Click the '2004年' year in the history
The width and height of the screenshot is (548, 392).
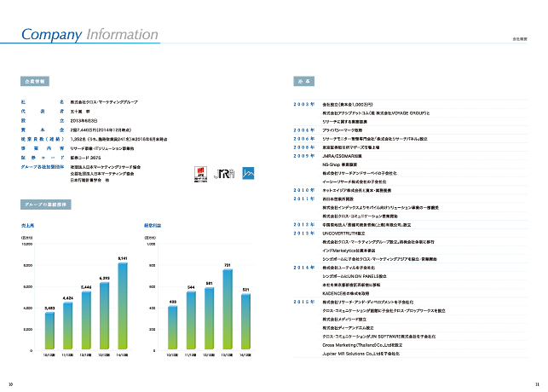[x=303, y=130]
